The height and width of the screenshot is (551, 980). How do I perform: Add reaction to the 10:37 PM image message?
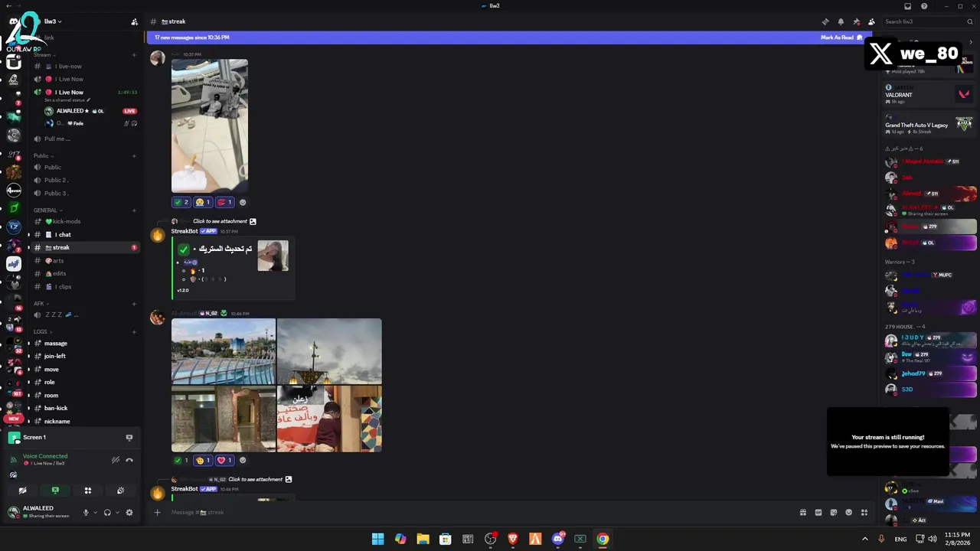coord(243,202)
